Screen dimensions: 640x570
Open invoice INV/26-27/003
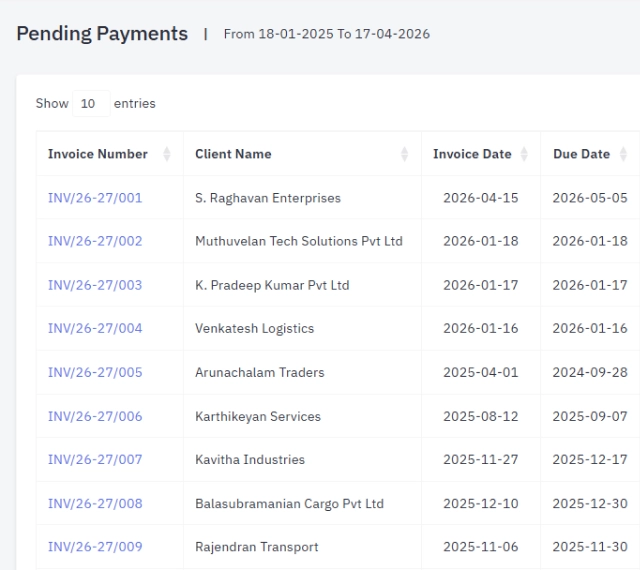tap(95, 285)
